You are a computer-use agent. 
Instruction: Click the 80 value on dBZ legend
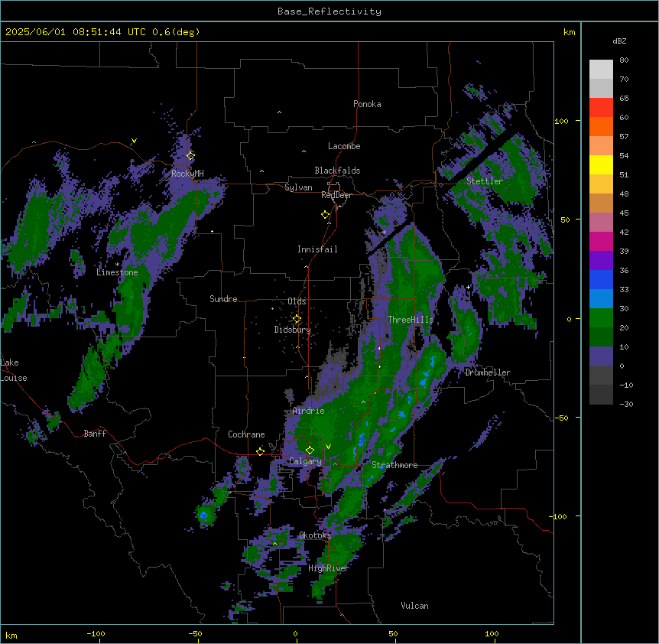click(624, 60)
